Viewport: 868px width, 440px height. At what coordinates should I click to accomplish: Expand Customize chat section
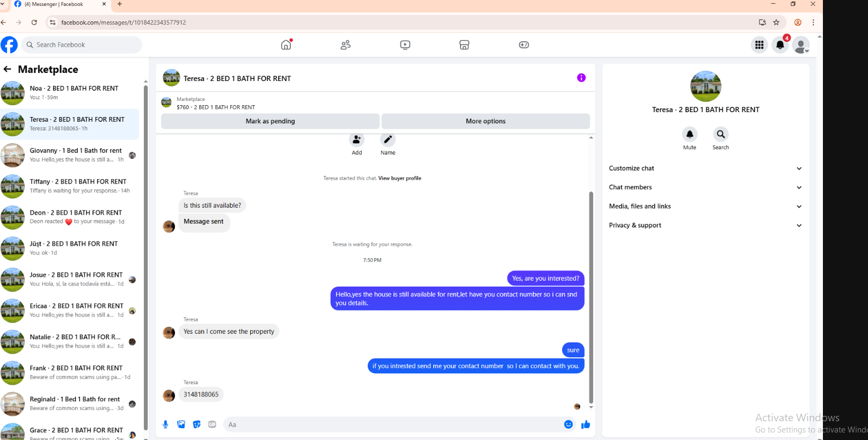click(x=705, y=168)
